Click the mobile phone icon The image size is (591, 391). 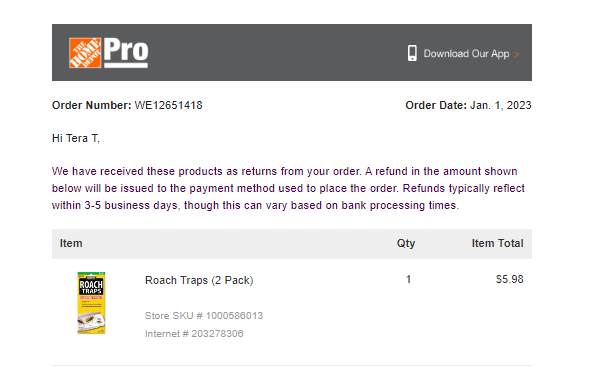412,53
